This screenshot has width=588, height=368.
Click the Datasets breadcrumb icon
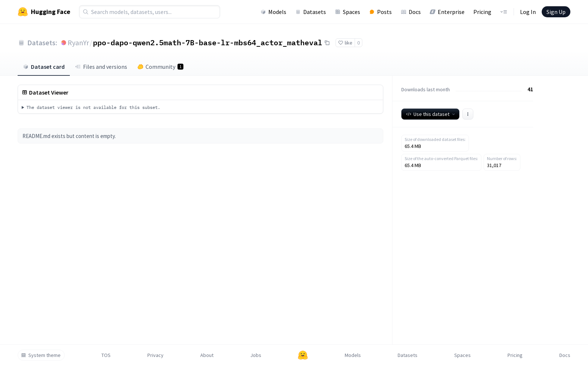21,43
